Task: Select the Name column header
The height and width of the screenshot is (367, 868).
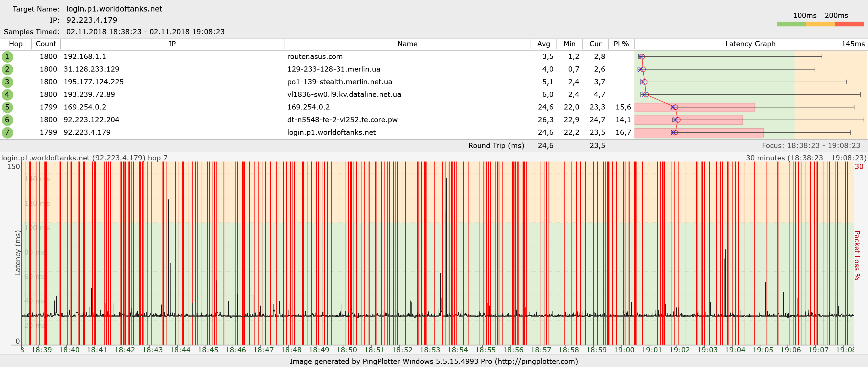Action: pos(407,44)
